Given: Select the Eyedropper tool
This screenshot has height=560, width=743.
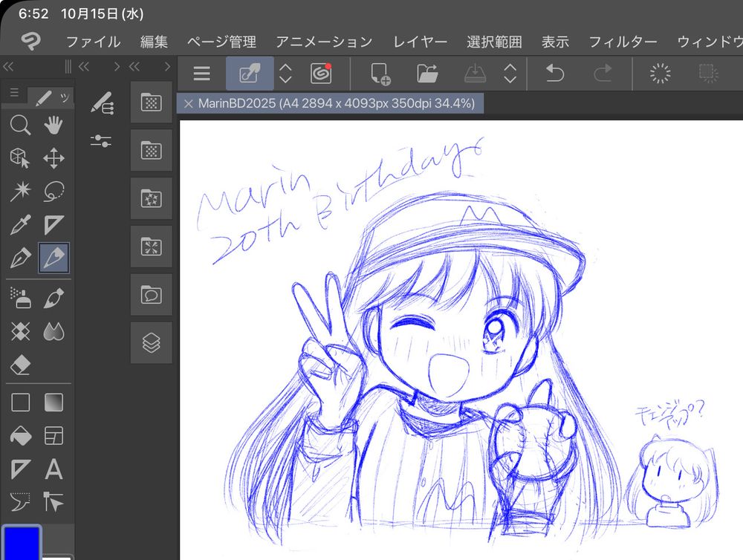Looking at the screenshot, I should (20, 224).
